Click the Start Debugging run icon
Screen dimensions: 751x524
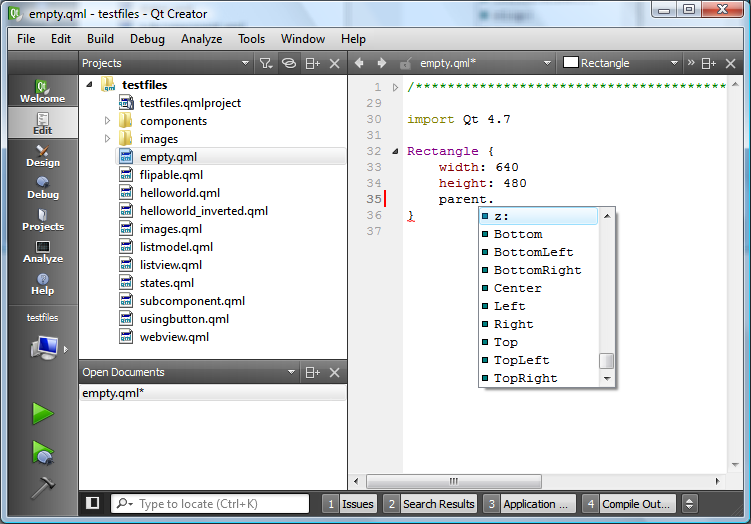click(42, 451)
